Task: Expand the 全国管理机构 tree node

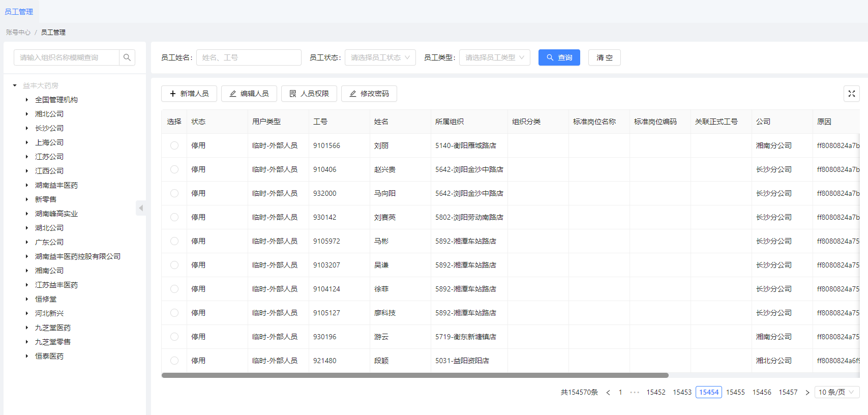Action: click(27, 100)
